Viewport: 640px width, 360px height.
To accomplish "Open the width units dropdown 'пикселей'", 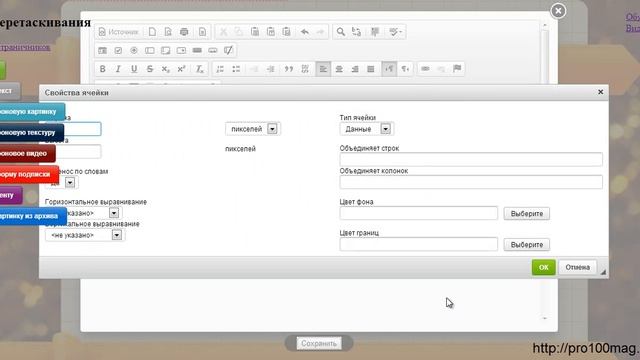I will (253, 129).
